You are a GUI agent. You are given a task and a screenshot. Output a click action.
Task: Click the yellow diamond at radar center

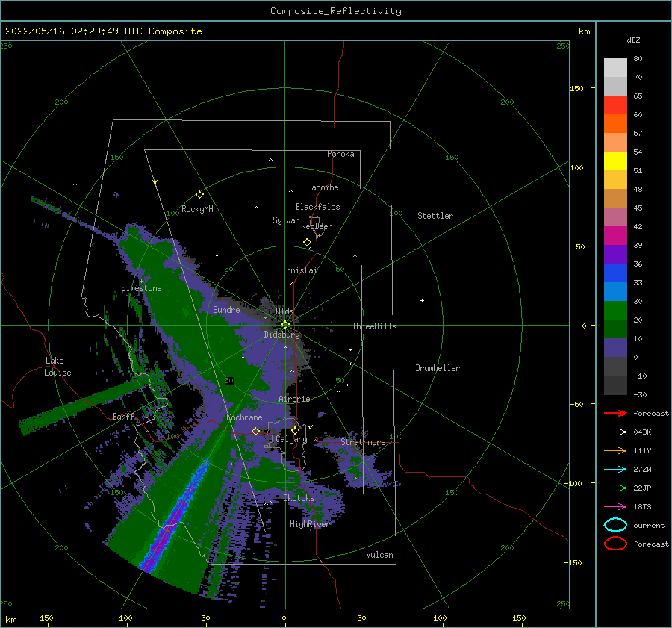coord(285,325)
